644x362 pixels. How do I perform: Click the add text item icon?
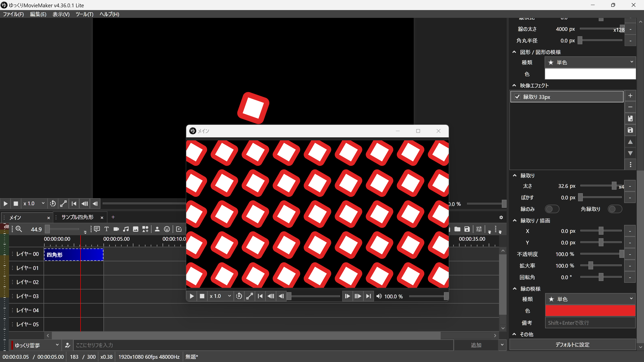(x=106, y=229)
